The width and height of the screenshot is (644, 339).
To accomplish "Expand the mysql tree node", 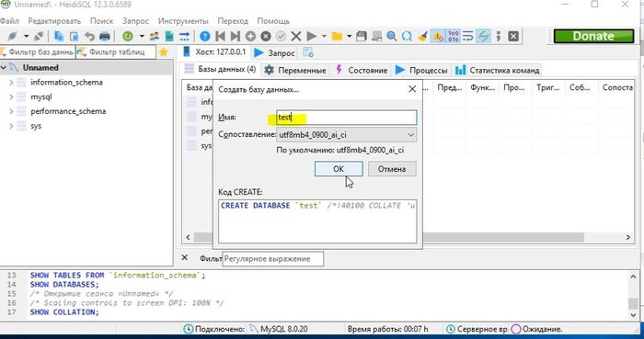I will [11, 96].
